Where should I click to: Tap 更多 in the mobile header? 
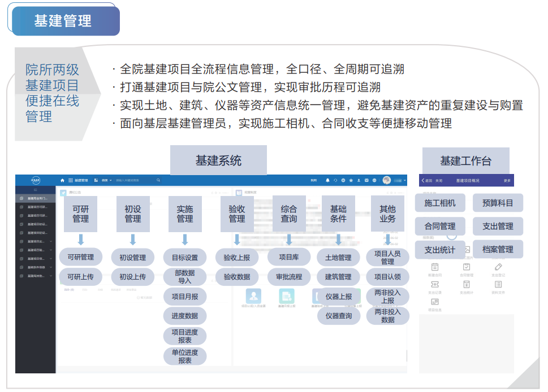coord(507,181)
